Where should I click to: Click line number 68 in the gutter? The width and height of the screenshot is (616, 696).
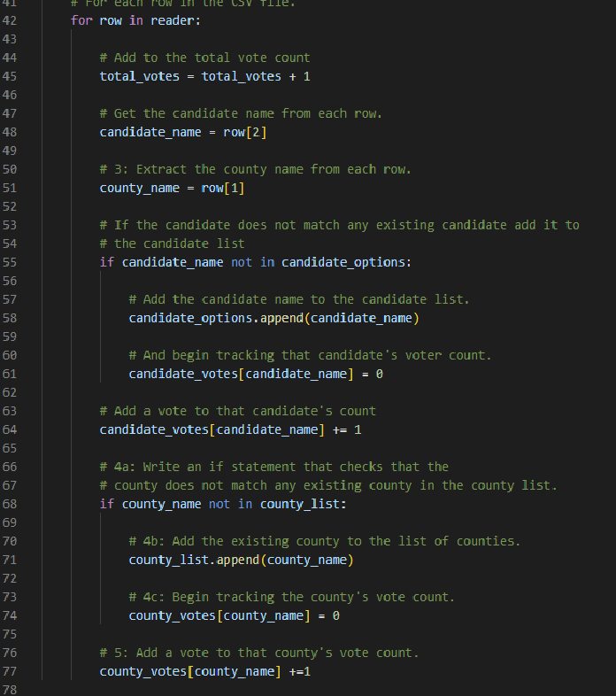(10, 504)
